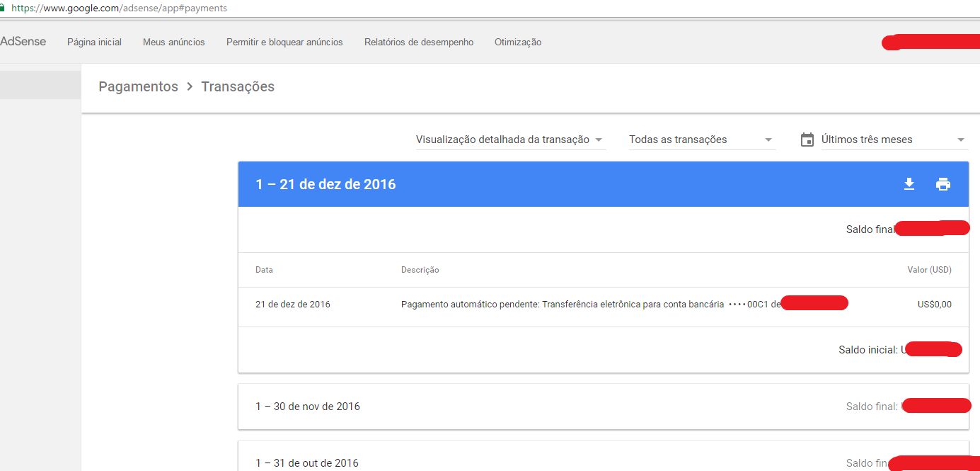Print the December 2016 statement

tap(943, 184)
